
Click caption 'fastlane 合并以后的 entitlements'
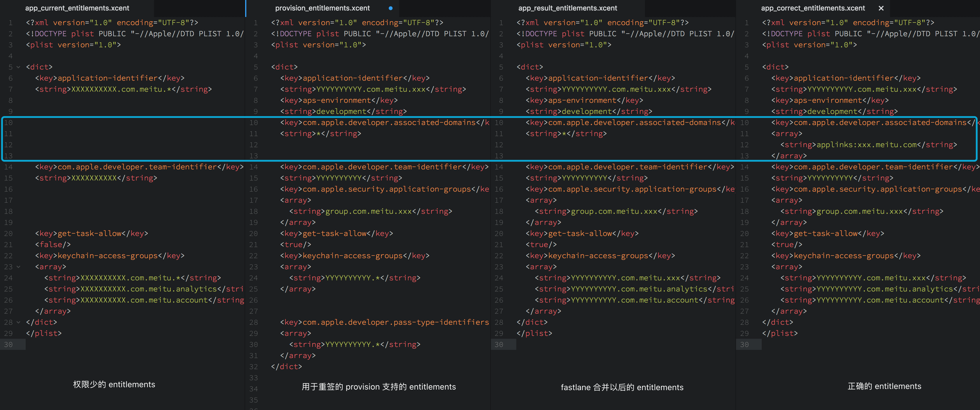[622, 387]
